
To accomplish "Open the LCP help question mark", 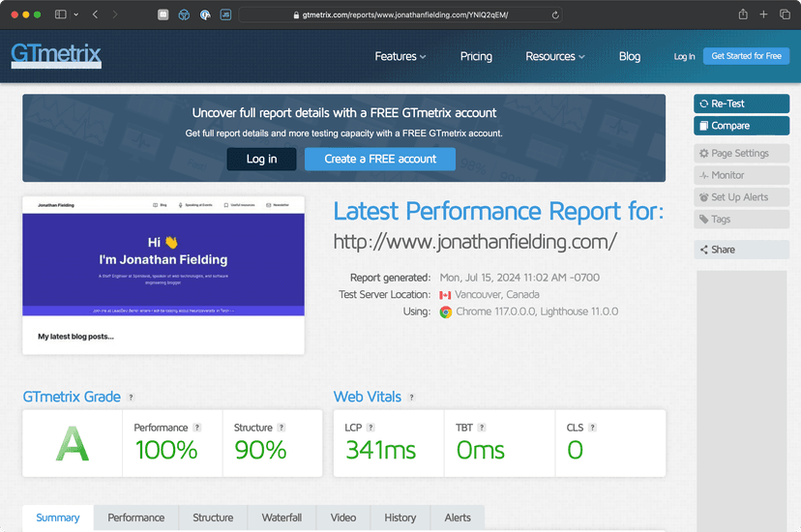I will tap(371, 428).
